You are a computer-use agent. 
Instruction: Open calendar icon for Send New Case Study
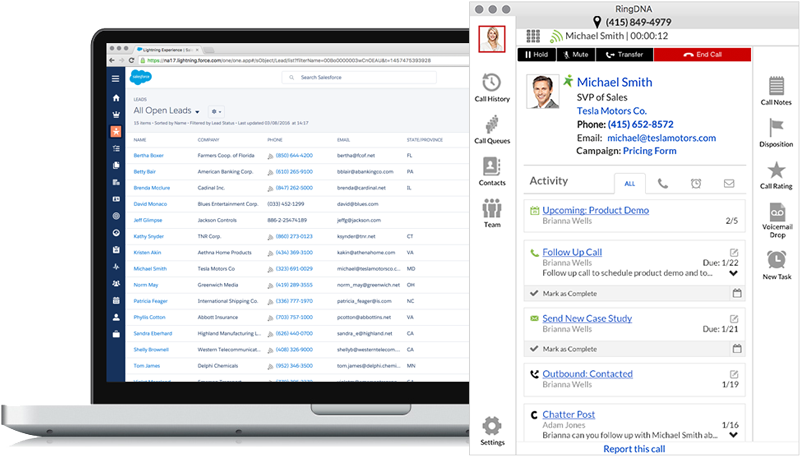coord(737,349)
